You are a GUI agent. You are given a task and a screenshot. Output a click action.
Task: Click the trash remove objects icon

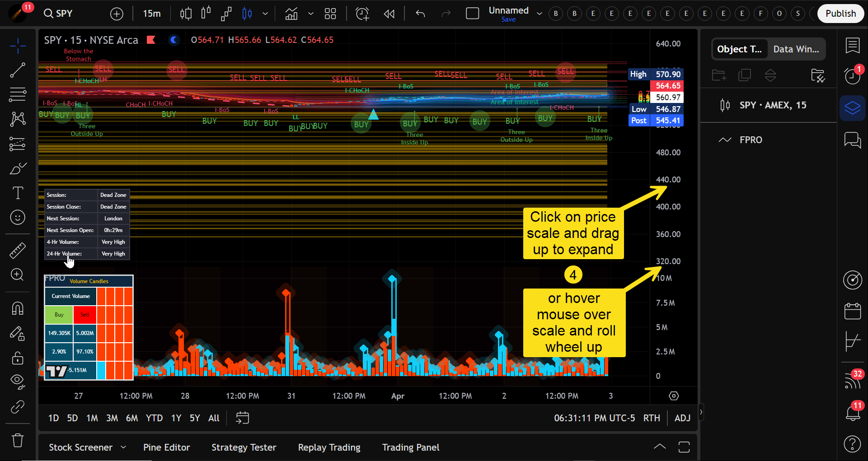click(x=18, y=440)
